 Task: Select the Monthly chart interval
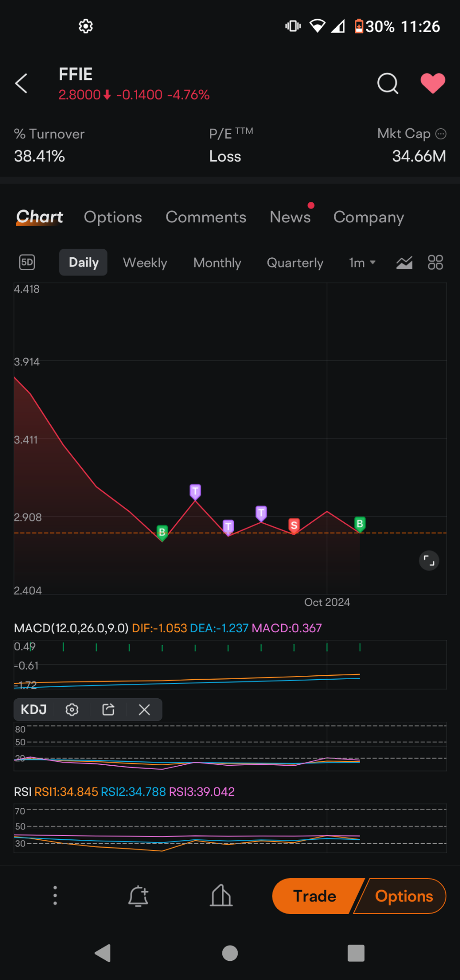click(x=217, y=263)
